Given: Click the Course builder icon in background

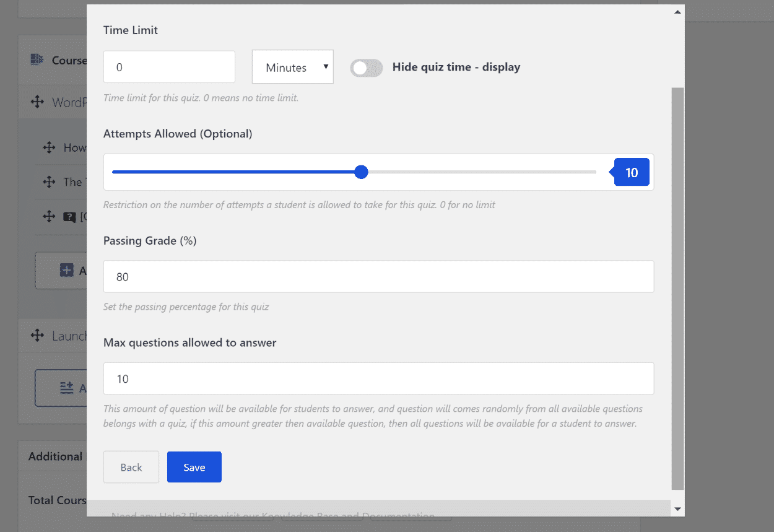Looking at the screenshot, I should (x=37, y=60).
